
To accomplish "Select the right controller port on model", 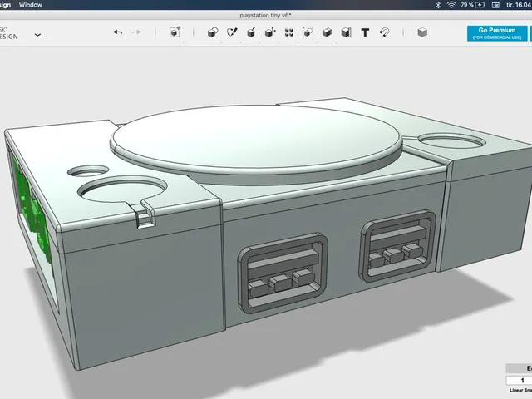I will (397, 245).
